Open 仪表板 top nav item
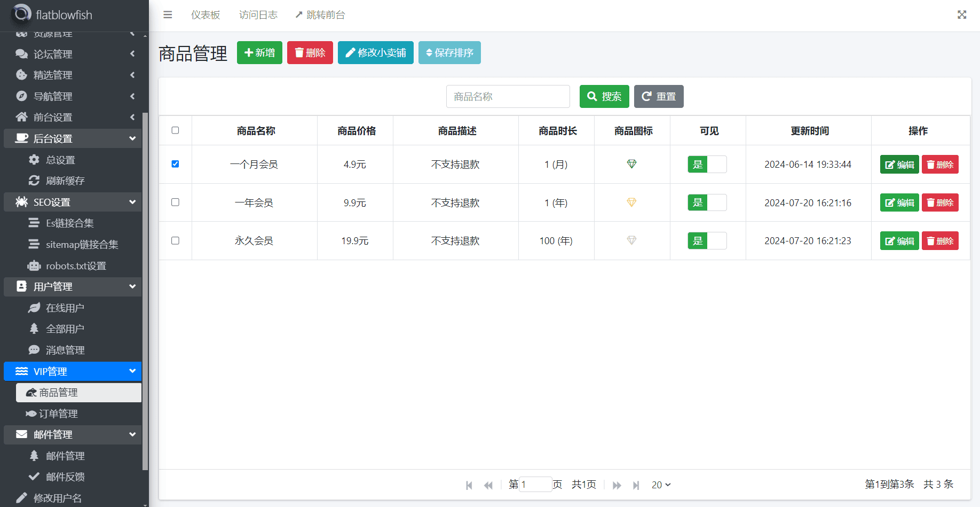This screenshot has width=980, height=507. [x=206, y=15]
